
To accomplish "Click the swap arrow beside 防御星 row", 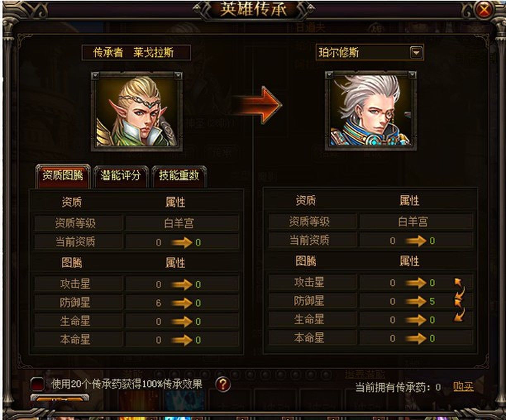I will [459, 298].
